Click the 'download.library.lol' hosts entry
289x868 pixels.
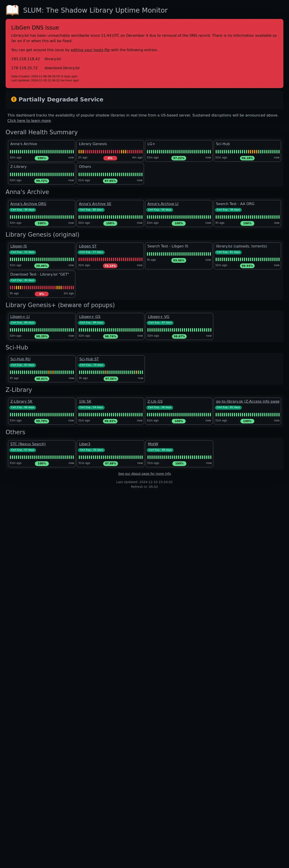pyautogui.click(x=62, y=68)
